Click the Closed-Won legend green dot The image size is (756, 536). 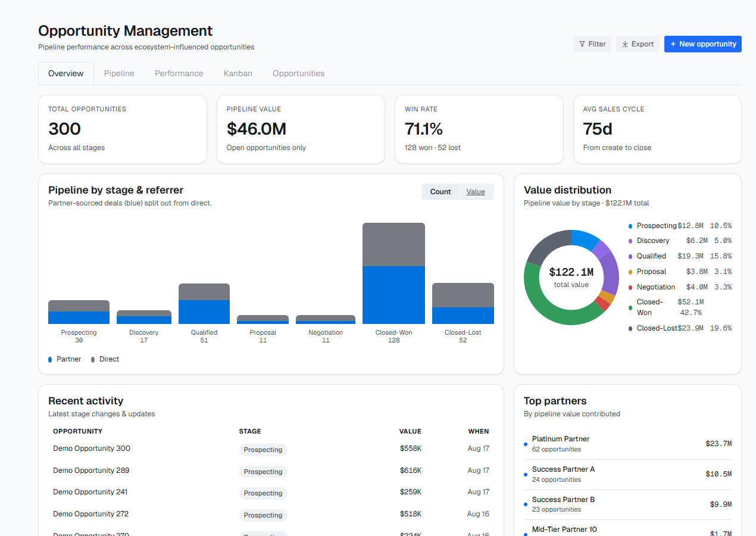630,308
